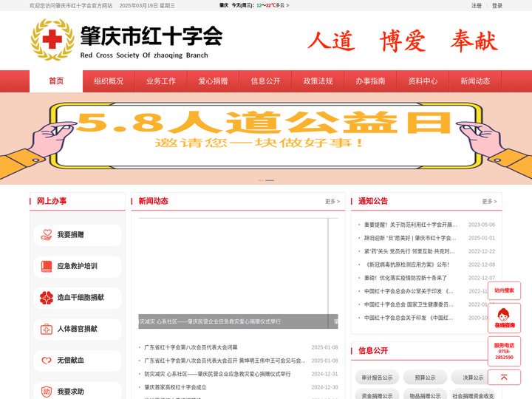Click the back-to-top arrow button
The image size is (532, 399).
504,378
